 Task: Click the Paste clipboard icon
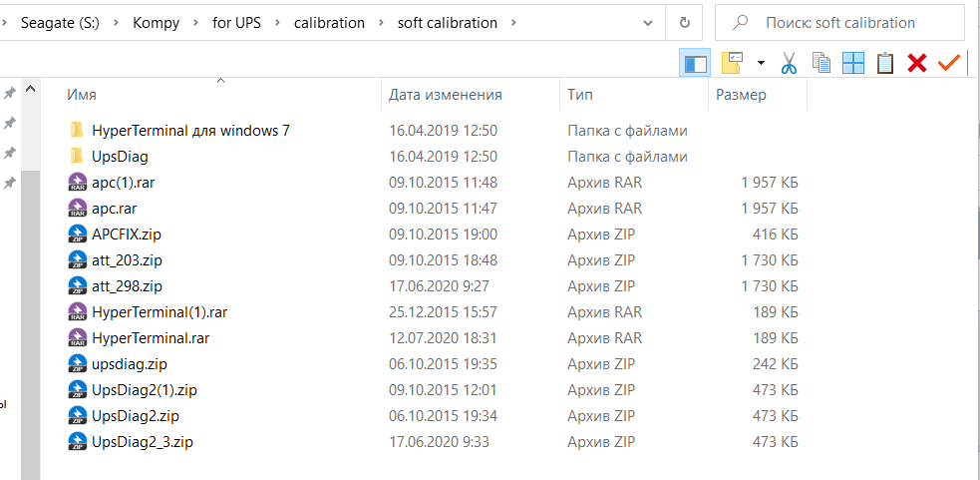pyautogui.click(x=884, y=63)
